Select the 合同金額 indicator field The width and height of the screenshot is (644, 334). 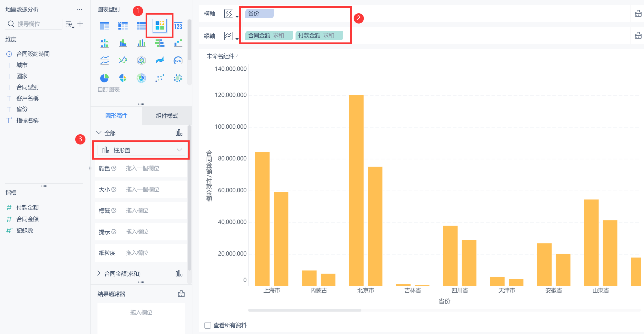pyautogui.click(x=27, y=219)
